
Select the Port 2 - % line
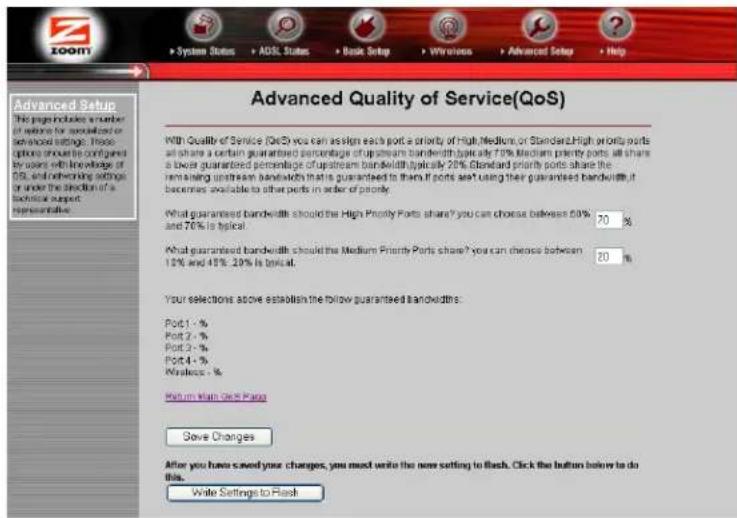[x=186, y=336]
